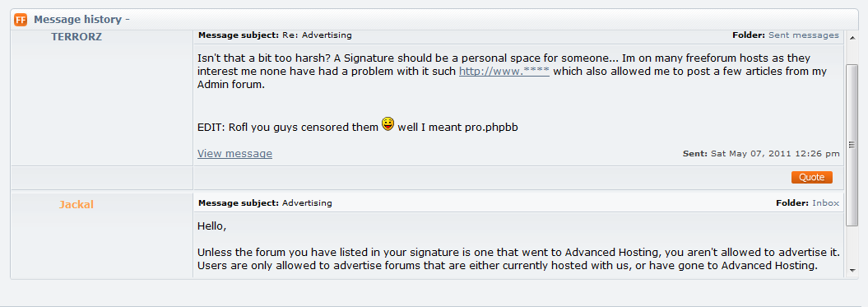Screen dimensions: 868x307
Task: Click the Advertising subject in Jackal's message
Action: click(x=307, y=202)
